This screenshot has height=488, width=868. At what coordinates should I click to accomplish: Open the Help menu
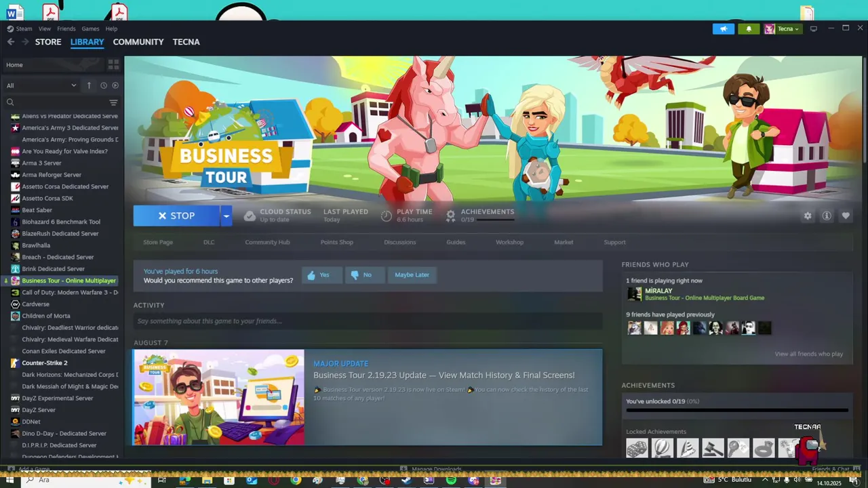[111, 28]
